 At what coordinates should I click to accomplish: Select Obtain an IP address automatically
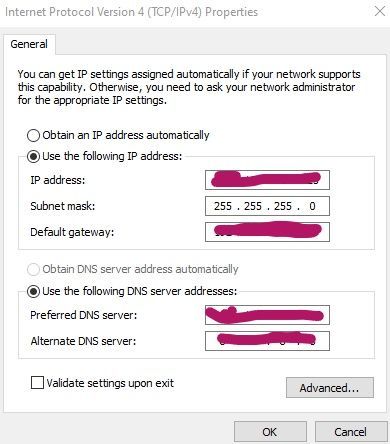click(x=33, y=136)
